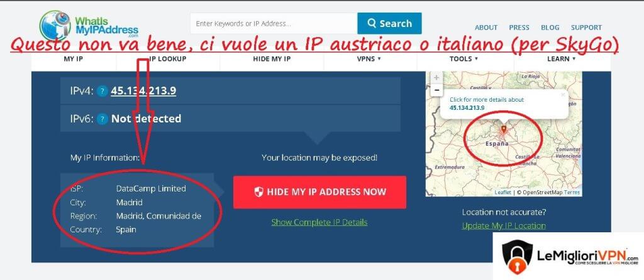
Task: Click the keywords or IP address search field
Action: tap(274, 23)
